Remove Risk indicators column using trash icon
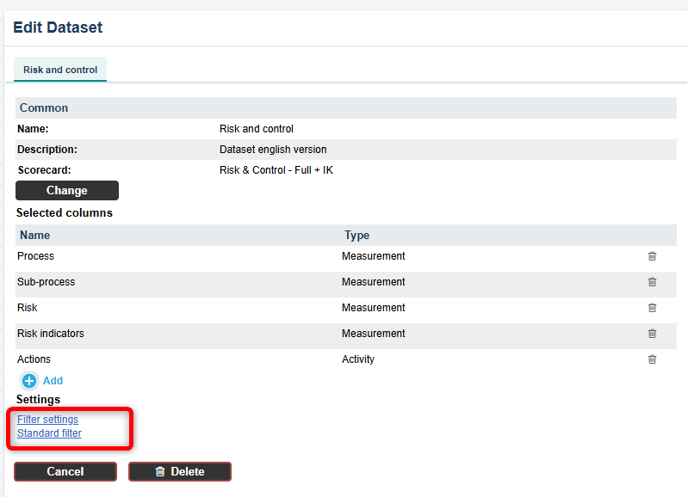 [x=652, y=334]
